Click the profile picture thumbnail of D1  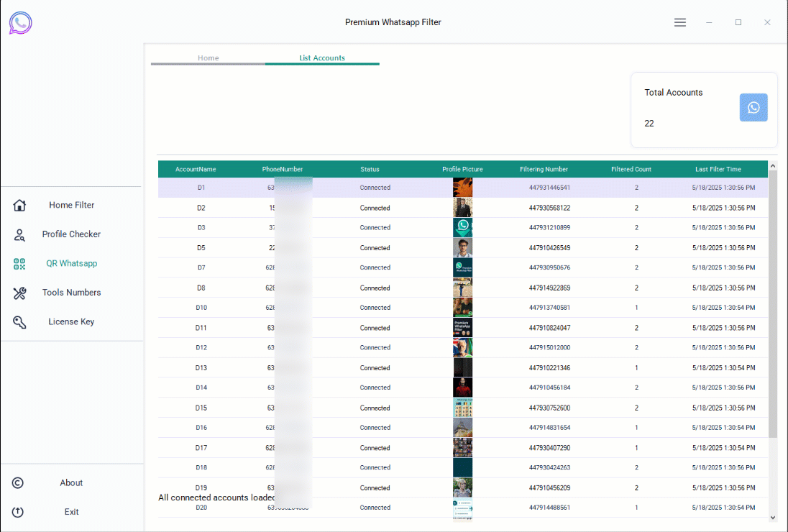(x=462, y=188)
